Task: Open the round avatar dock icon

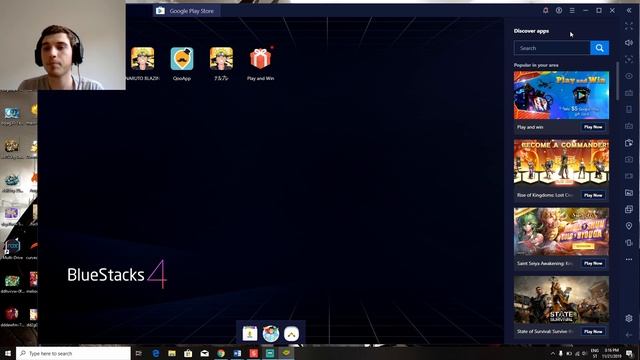Action: coord(271,333)
